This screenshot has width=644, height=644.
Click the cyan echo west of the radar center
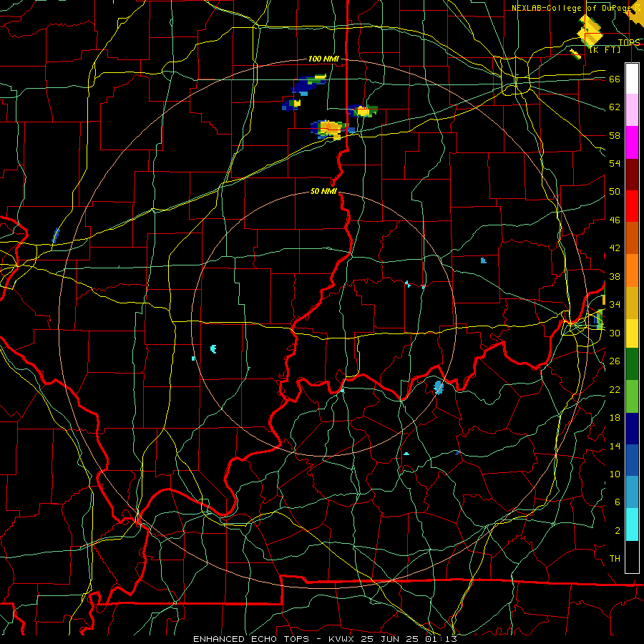213,349
